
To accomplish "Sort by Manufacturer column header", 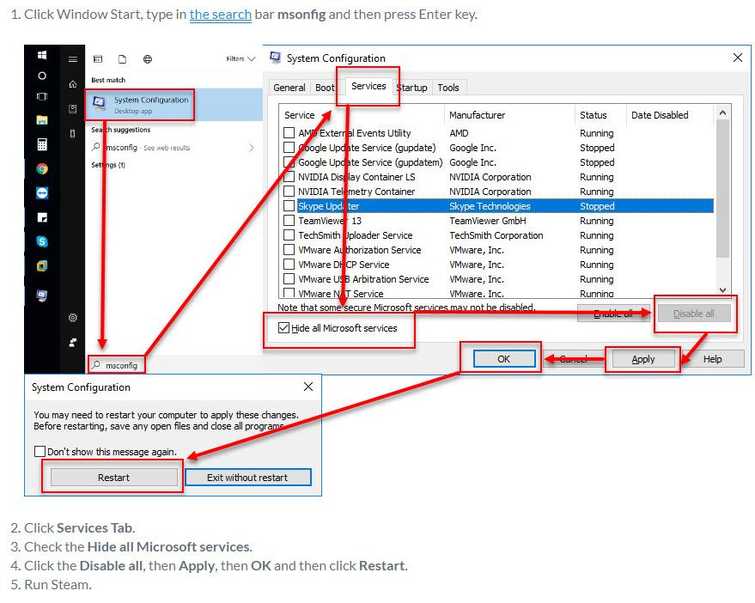I will 509,115.
